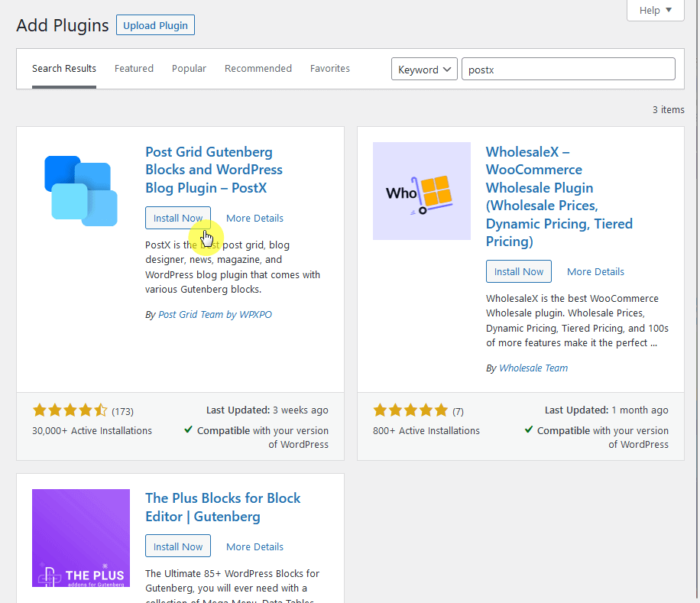Click the PostX star rating

point(70,410)
